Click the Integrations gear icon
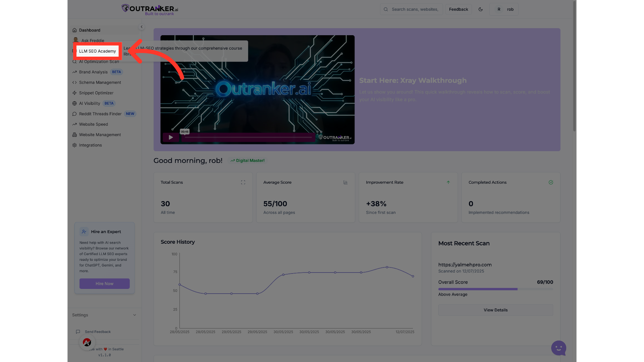 click(74, 145)
